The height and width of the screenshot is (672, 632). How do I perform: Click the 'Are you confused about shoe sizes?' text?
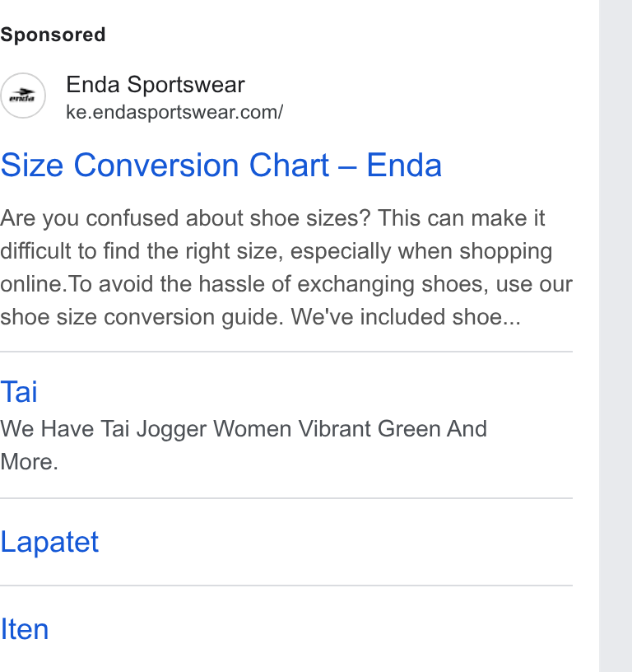[185, 218]
